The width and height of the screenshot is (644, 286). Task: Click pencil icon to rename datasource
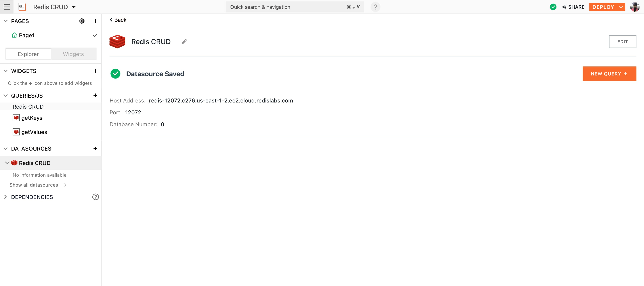(184, 42)
